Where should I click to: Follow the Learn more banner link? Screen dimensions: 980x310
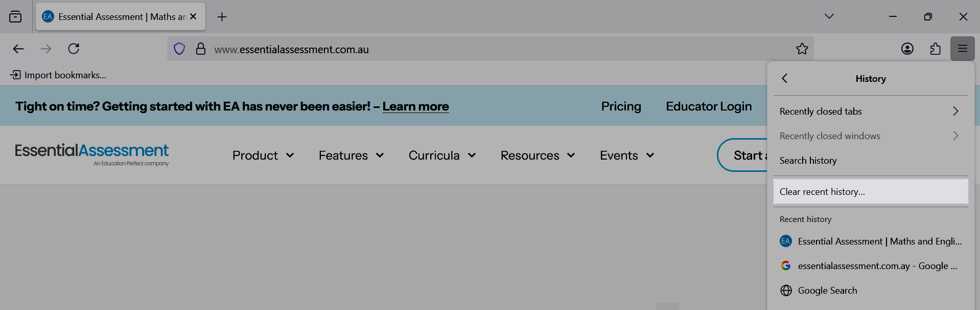coord(415,106)
